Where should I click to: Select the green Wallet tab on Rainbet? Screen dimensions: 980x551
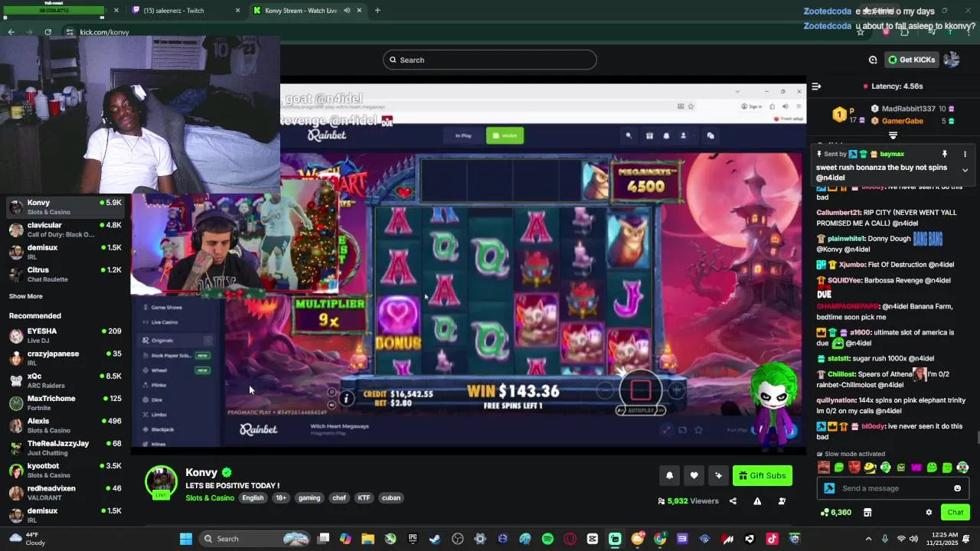click(x=505, y=135)
